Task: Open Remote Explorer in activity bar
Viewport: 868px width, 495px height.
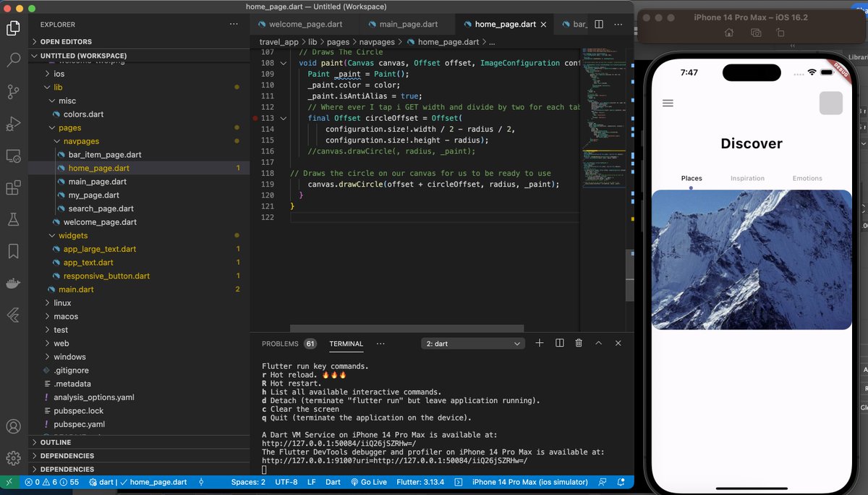Action: [x=13, y=156]
